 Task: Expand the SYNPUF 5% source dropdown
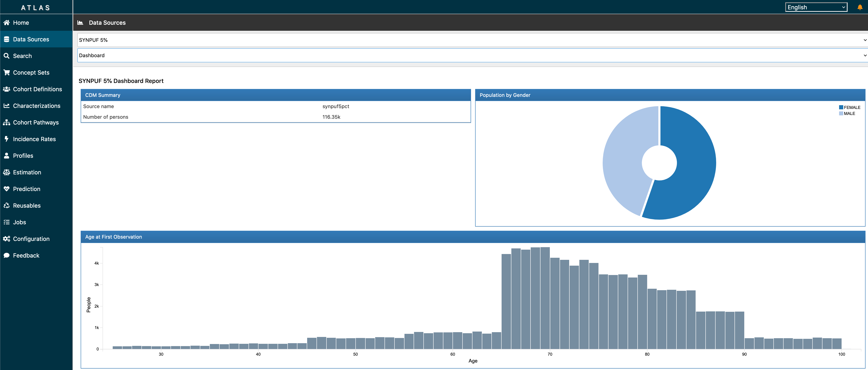tap(472, 40)
